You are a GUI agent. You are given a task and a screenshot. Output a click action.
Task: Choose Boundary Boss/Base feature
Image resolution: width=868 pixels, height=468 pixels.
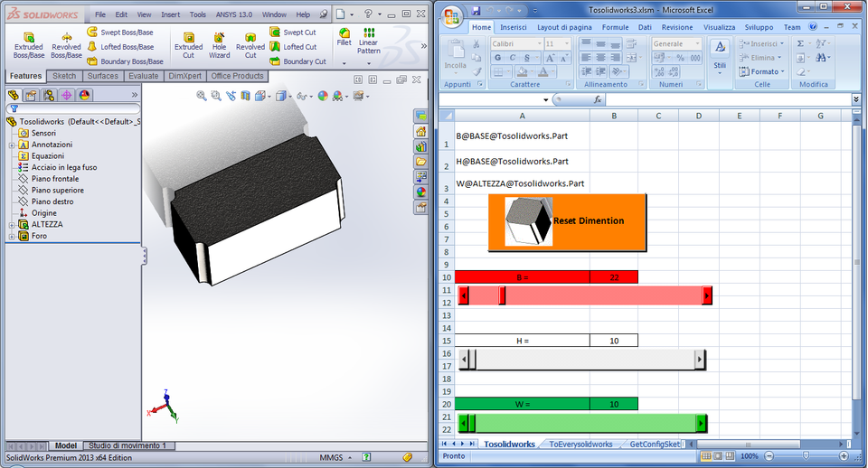125,61
